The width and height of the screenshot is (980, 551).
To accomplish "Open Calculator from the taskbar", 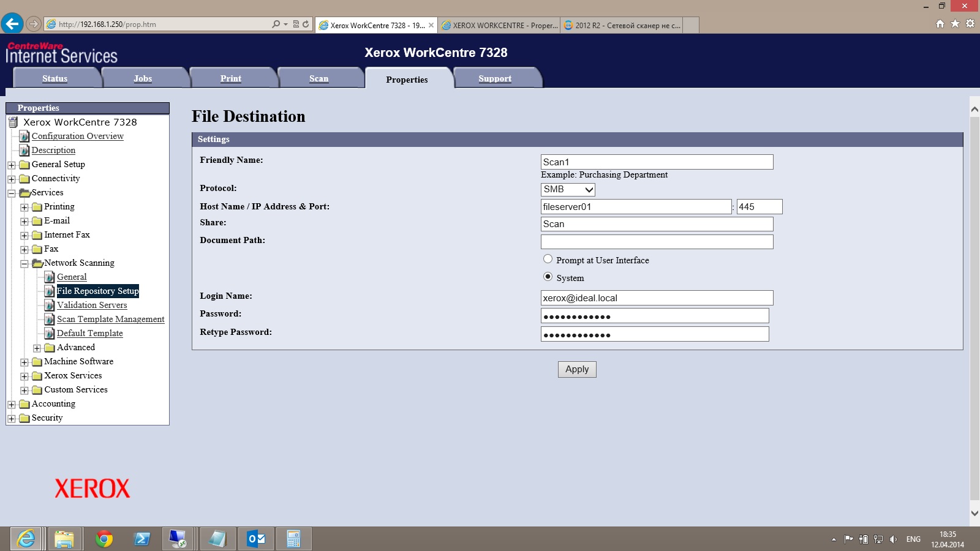I will tap(293, 539).
